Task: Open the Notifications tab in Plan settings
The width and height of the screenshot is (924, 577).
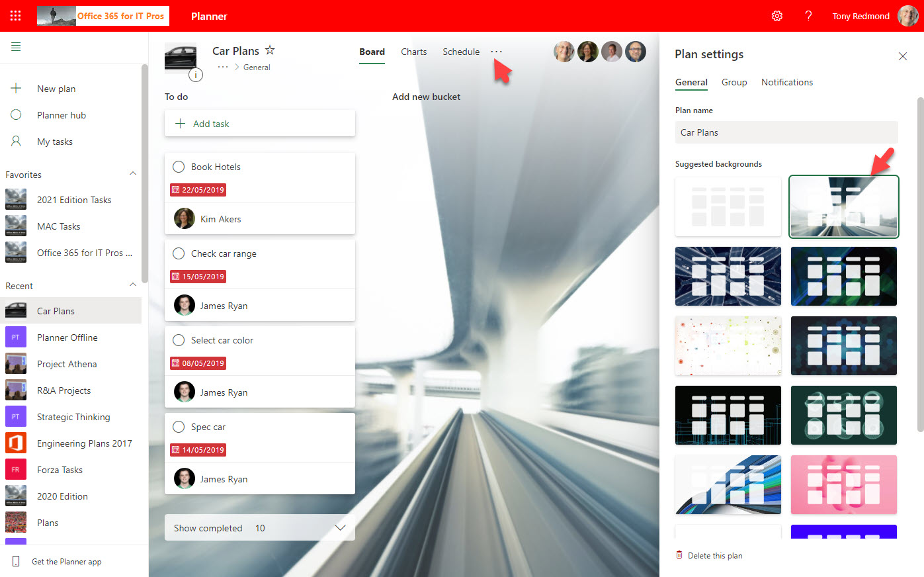Action: coord(786,82)
